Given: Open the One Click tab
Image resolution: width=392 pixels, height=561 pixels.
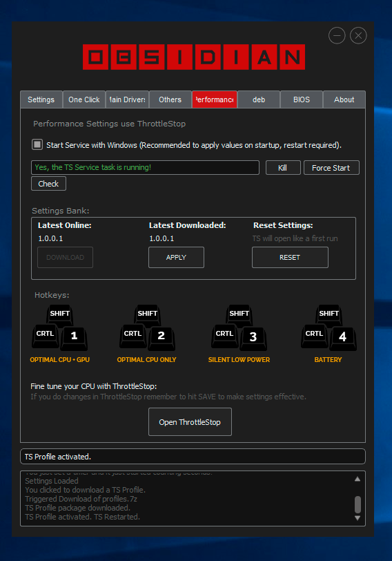Looking at the screenshot, I should point(84,99).
